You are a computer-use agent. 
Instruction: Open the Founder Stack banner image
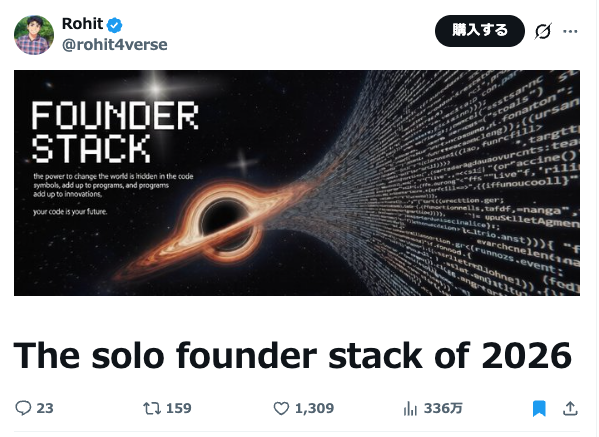[x=297, y=183]
